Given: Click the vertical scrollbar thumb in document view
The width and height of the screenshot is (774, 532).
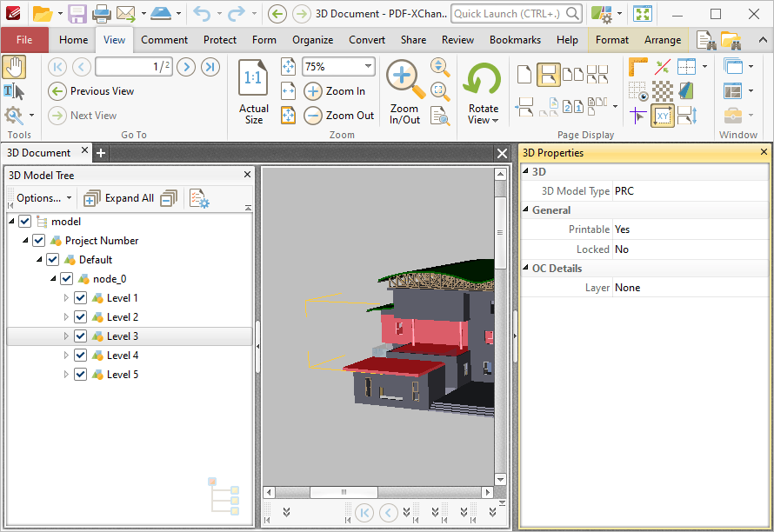Looking at the screenshot, I should coord(500,232).
